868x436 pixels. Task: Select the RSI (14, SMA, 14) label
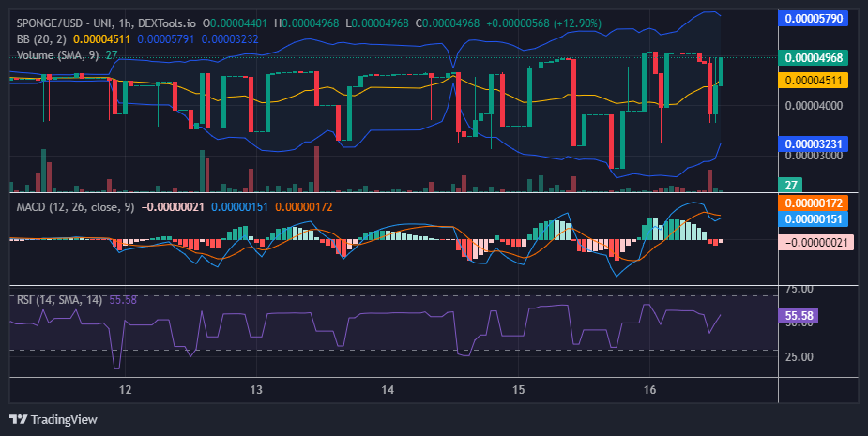(59, 300)
